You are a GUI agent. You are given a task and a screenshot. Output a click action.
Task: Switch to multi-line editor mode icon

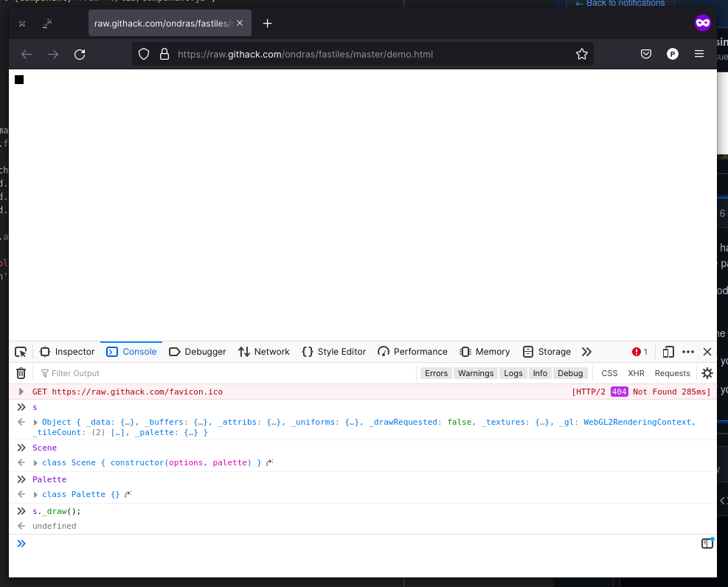(707, 543)
